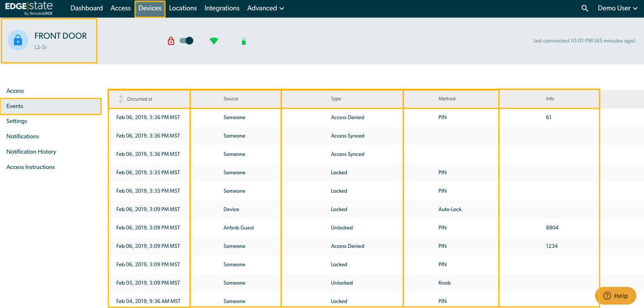Click the Info value 1234
The height and width of the screenshot is (308, 644).
tap(552, 246)
